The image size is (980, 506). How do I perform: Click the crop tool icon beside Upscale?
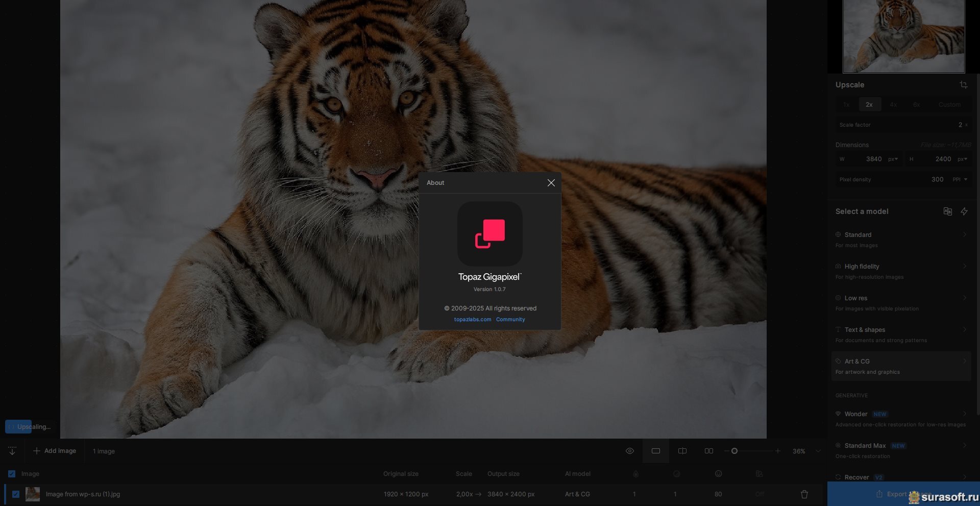[x=964, y=85]
